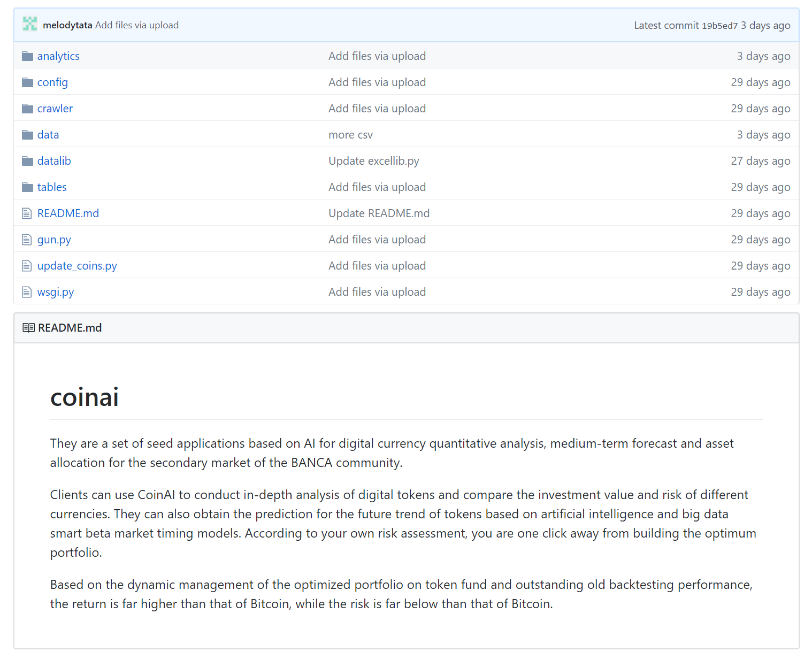Open the data folder
This screenshot has height=667, width=812.
coord(48,135)
